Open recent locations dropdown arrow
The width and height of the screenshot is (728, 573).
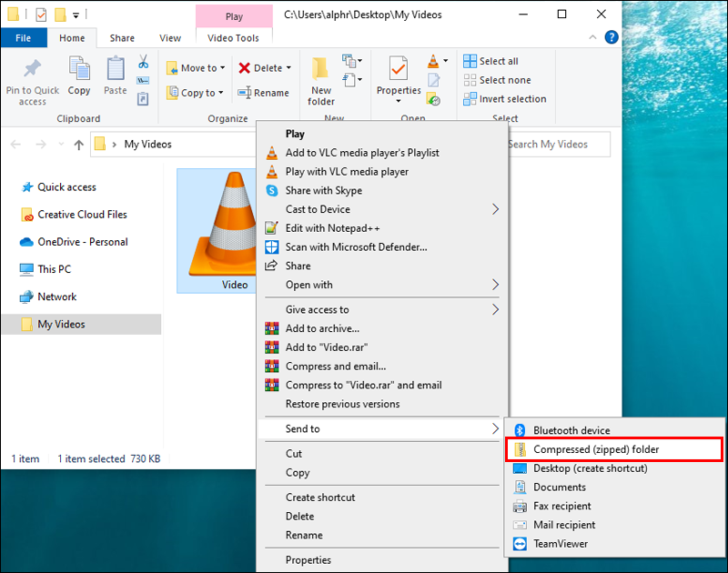61,145
